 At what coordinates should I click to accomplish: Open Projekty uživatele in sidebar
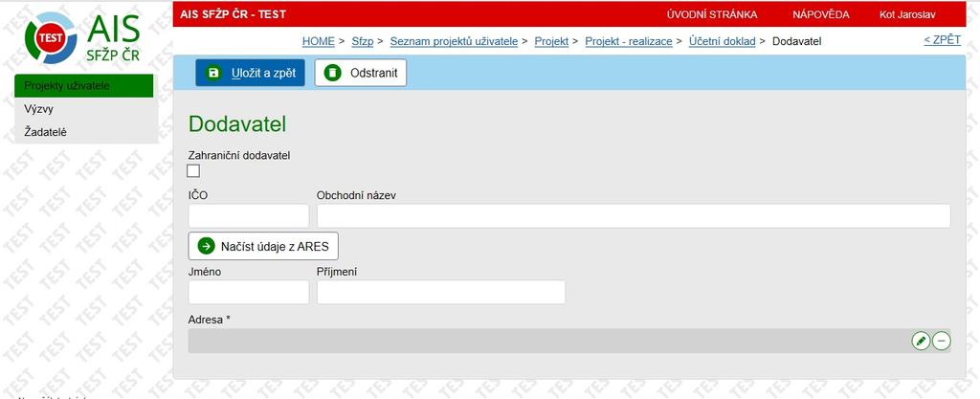[84, 85]
